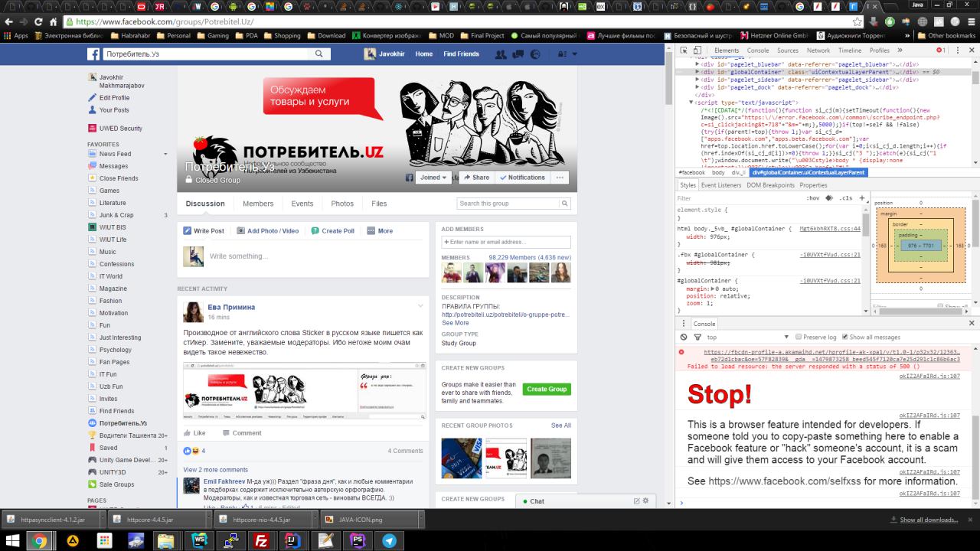The width and height of the screenshot is (980, 551).
Task: Expand the pagelet_dock div node
Action: [697, 87]
